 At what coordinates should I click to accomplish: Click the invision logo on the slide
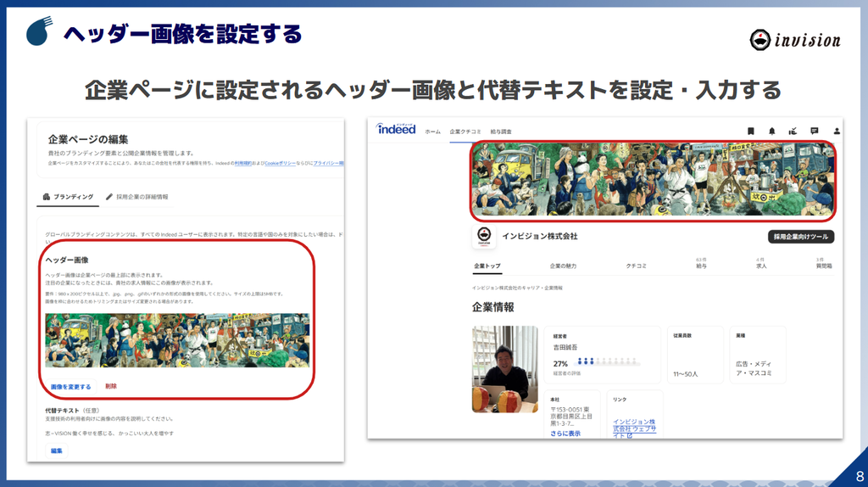tap(795, 40)
